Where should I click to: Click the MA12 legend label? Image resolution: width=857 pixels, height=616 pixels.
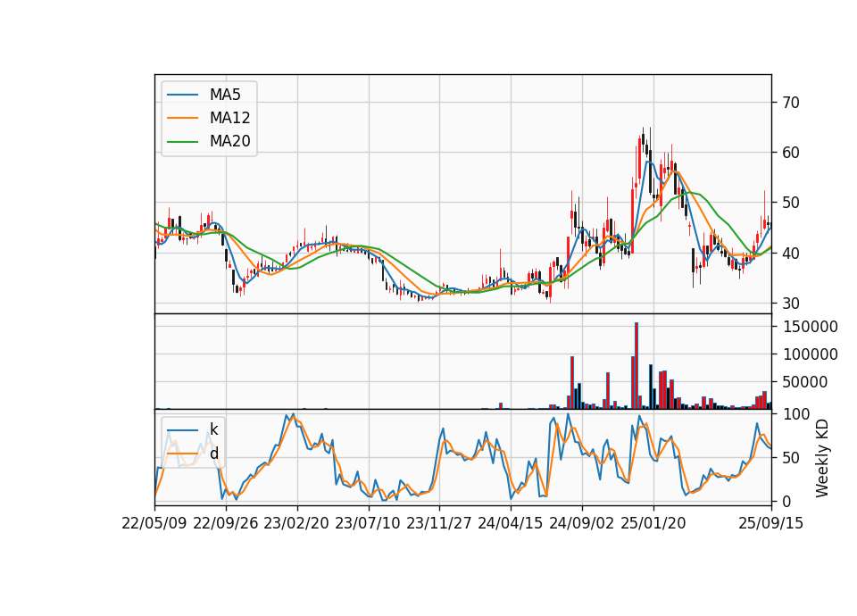(229, 118)
